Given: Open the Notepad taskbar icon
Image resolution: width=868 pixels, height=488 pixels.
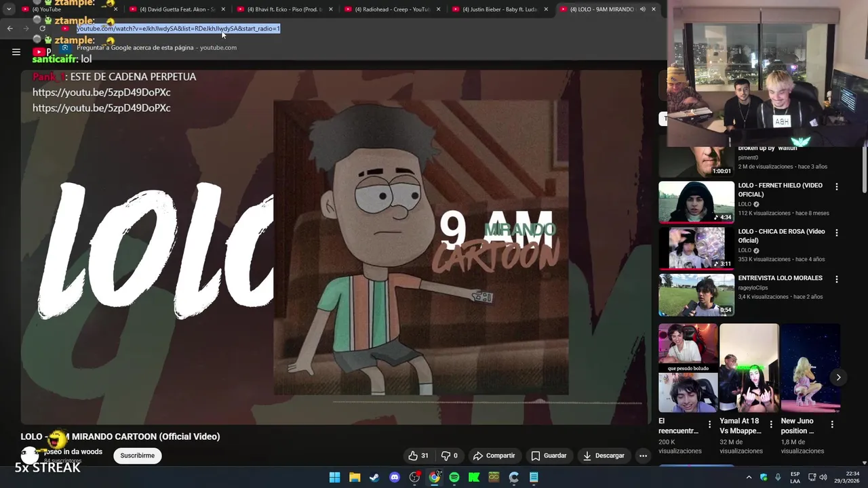Looking at the screenshot, I should point(534,477).
